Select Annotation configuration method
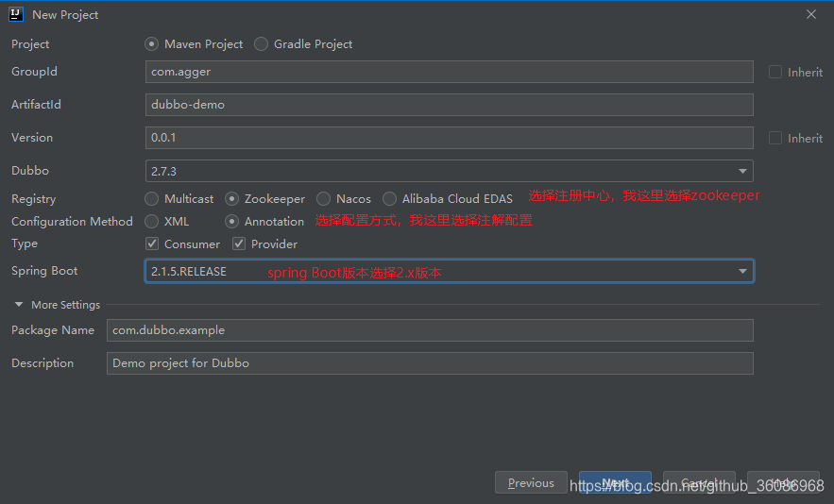The image size is (834, 504). tap(231, 221)
